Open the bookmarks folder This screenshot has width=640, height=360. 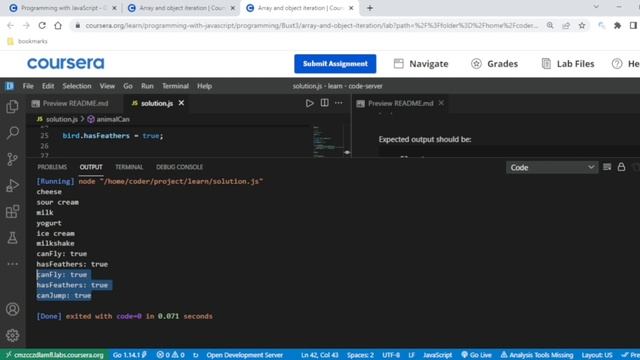pyautogui.click(x=27, y=41)
